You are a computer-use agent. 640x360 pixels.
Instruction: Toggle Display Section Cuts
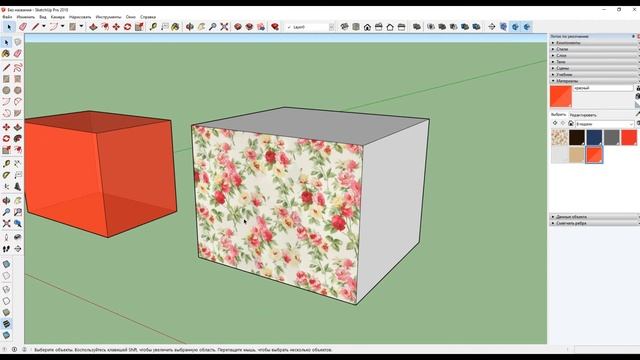[x=515, y=27]
